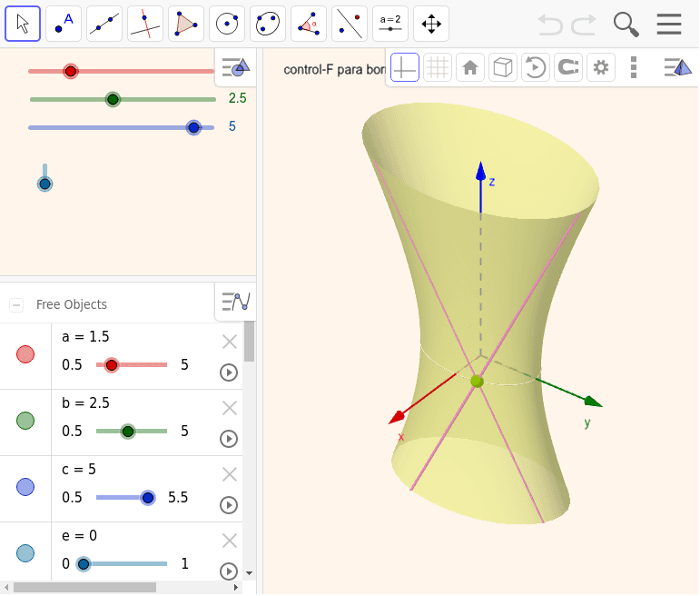The image size is (700, 596).
Task: Undo the last action
Action: [550, 25]
